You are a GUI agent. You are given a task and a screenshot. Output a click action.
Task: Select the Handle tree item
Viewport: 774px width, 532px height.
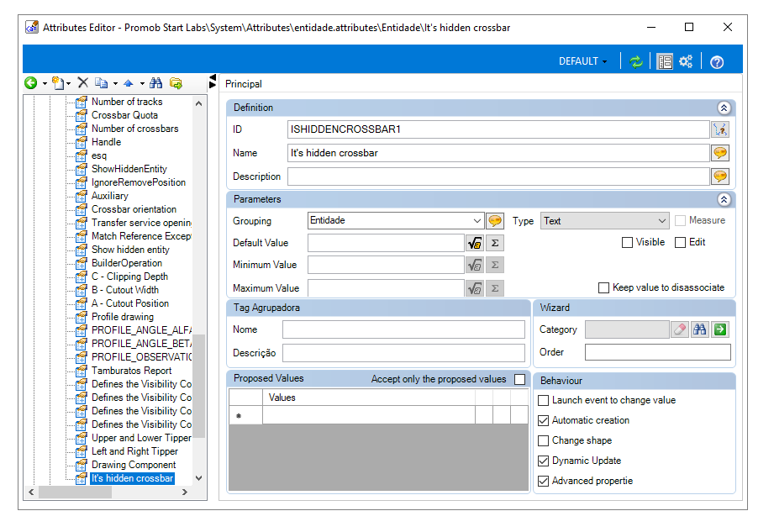pos(106,142)
